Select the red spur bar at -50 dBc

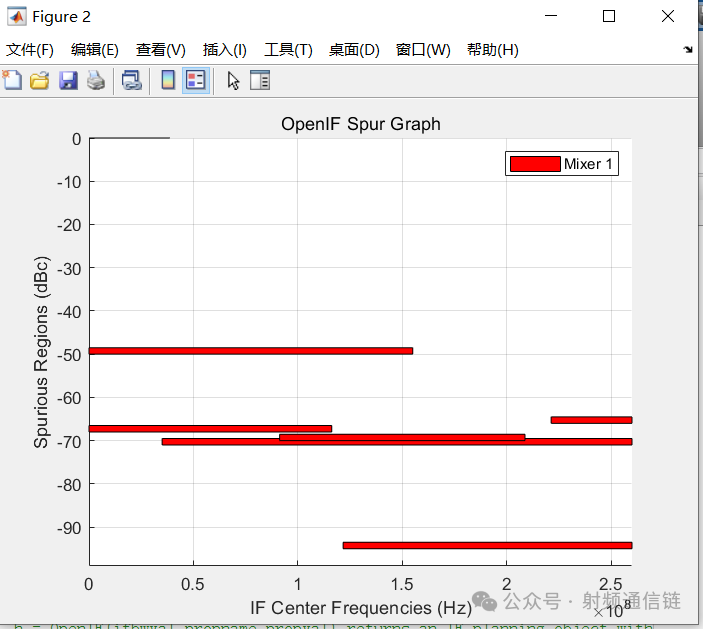pyautogui.click(x=251, y=351)
